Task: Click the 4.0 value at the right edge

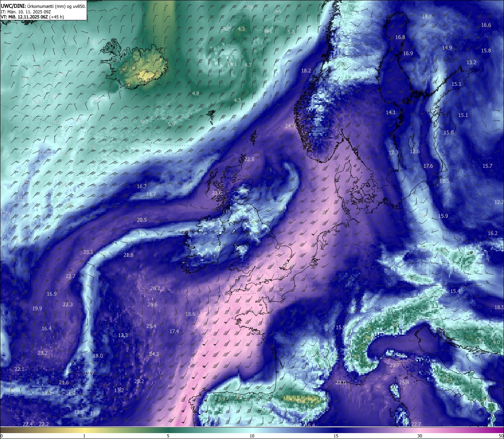Action: click(x=497, y=342)
